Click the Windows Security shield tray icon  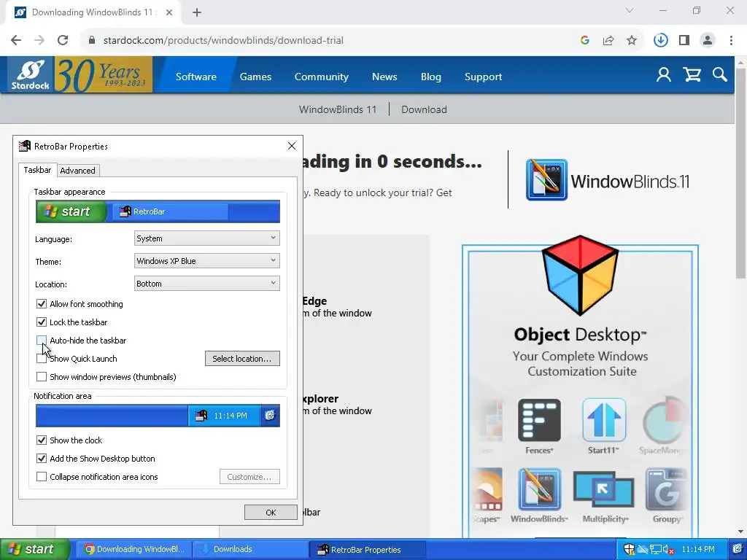tap(629, 549)
